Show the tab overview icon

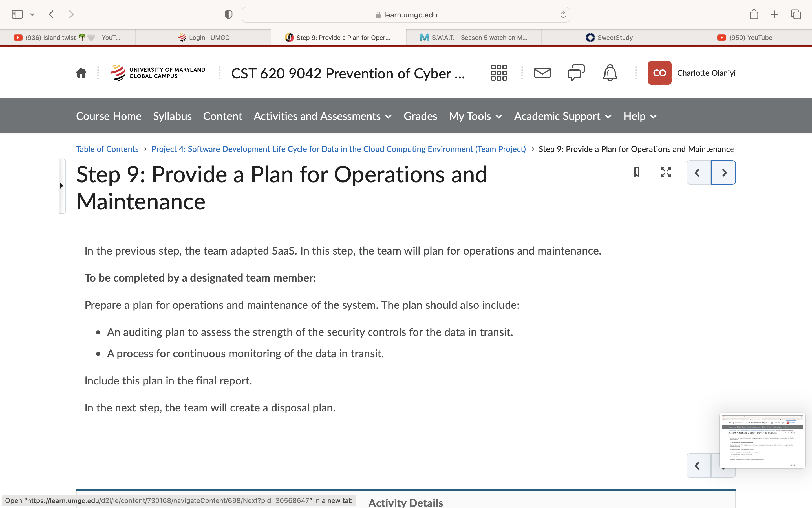[796, 14]
